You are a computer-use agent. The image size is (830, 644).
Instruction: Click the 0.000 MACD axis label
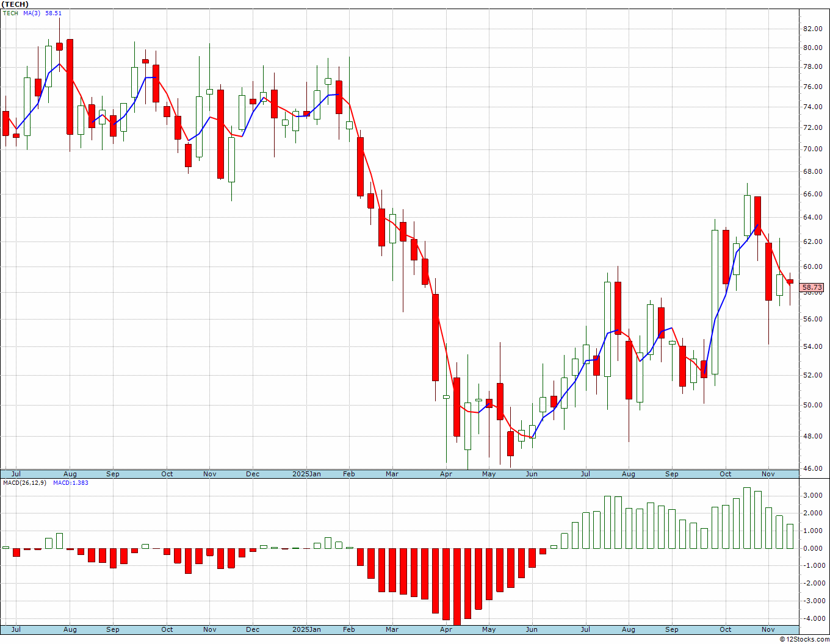812,548
